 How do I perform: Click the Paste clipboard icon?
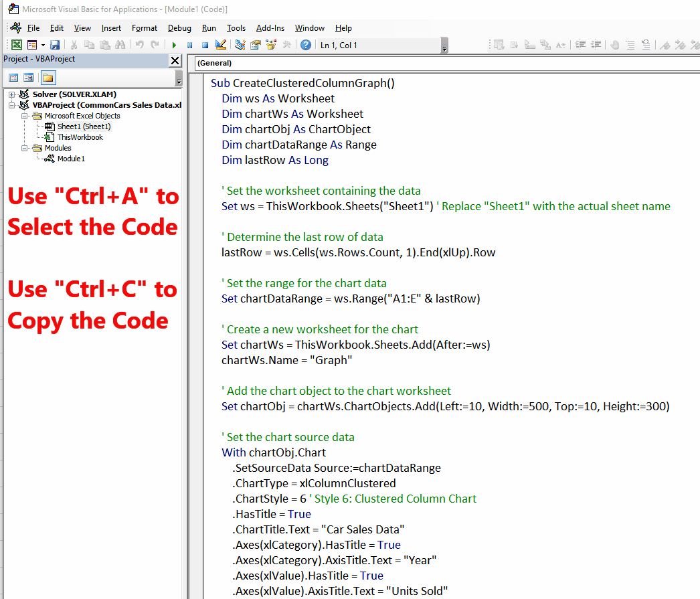(x=105, y=45)
